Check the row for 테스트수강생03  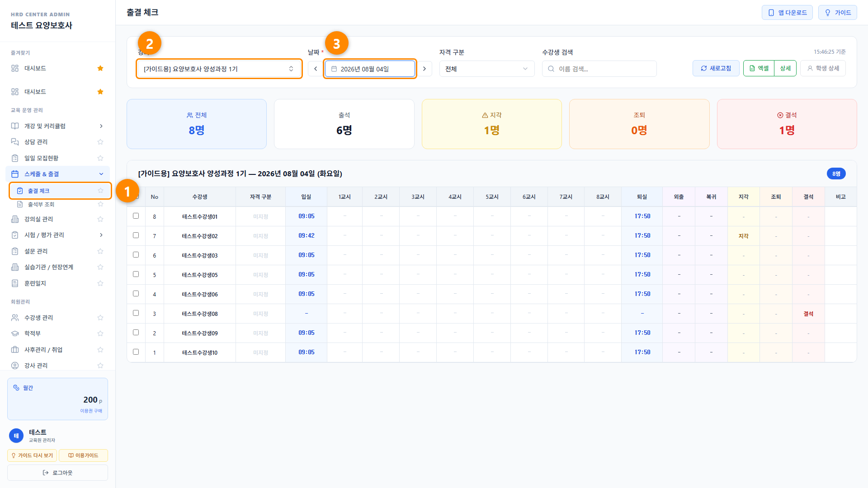[x=136, y=255]
